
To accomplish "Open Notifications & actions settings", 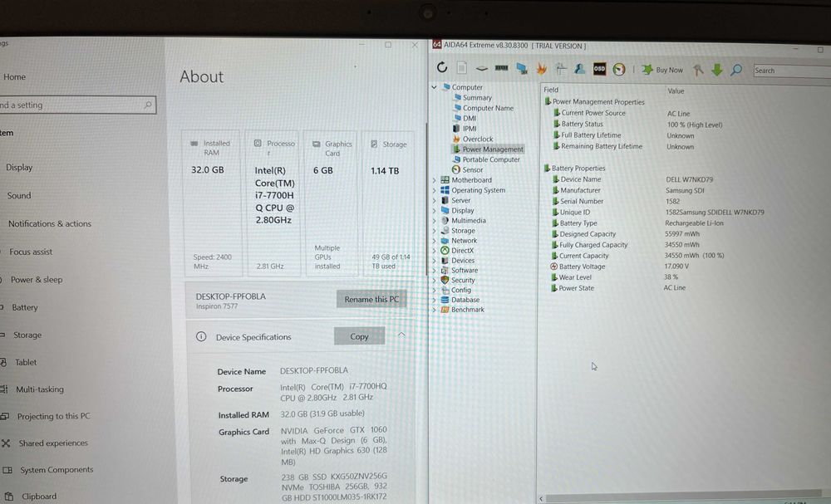I will pos(50,223).
